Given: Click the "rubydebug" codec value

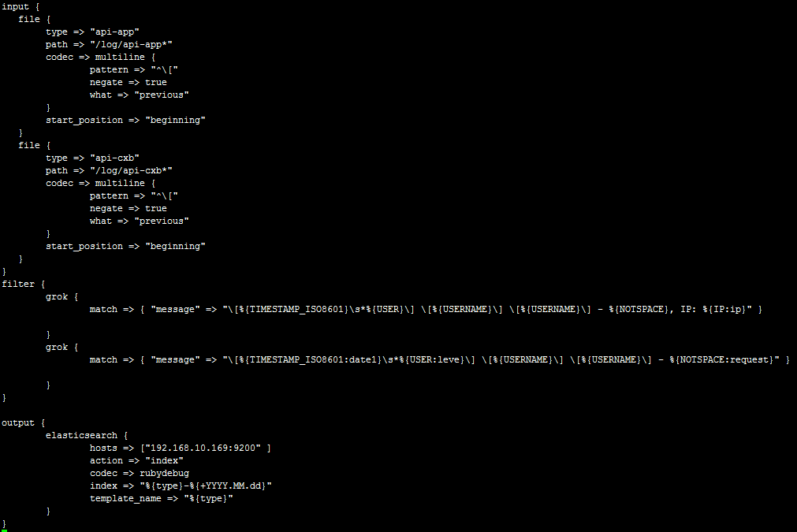Looking at the screenshot, I should (x=164, y=473).
